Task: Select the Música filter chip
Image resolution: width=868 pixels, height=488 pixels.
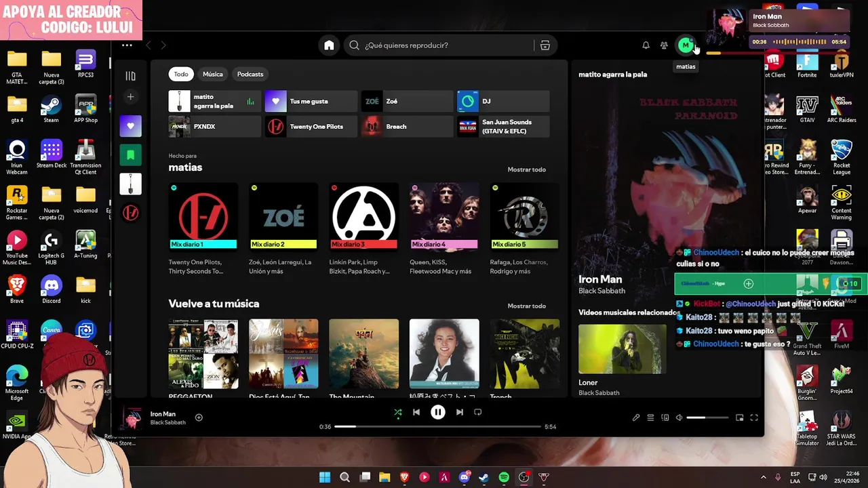Action: point(212,74)
